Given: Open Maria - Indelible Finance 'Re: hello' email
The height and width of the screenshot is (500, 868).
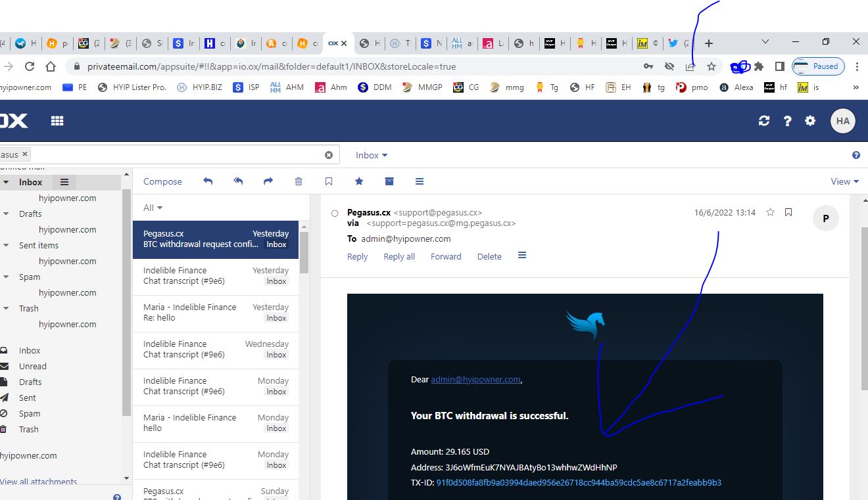Looking at the screenshot, I should [x=216, y=313].
